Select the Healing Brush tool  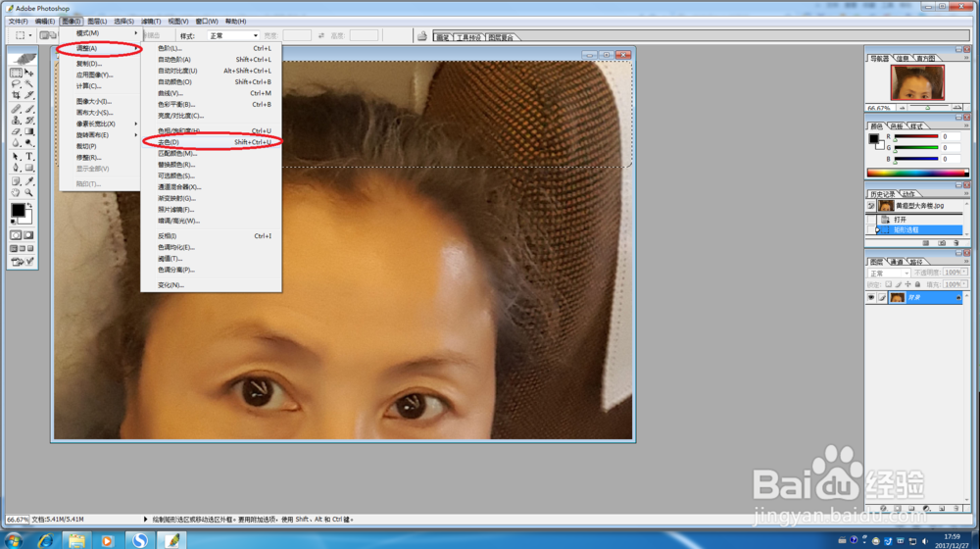(16, 109)
